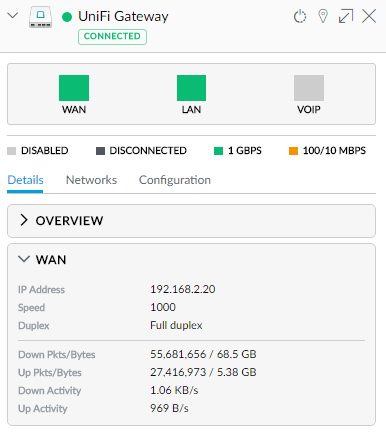The width and height of the screenshot is (386, 437).
Task: Select the green LAN port square
Action: tap(191, 88)
